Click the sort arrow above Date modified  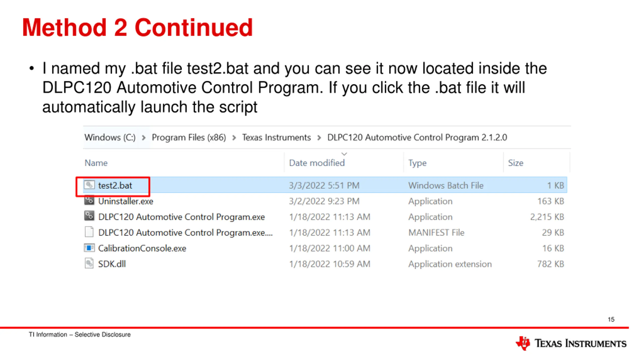point(344,154)
